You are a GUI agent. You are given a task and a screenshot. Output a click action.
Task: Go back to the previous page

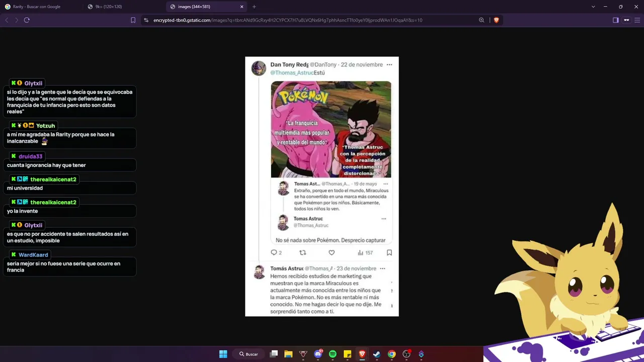click(7, 20)
